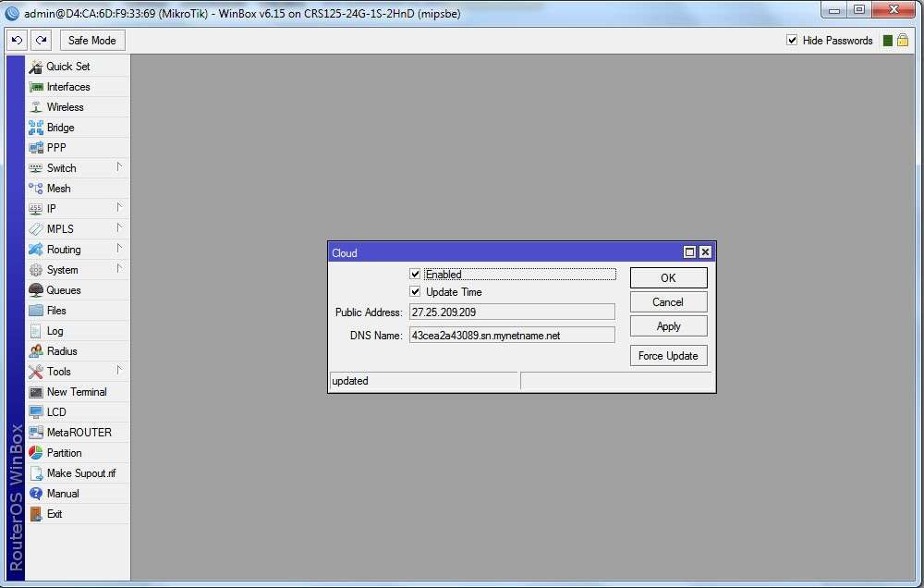Expand the Tools submenu arrow
The height and width of the screenshot is (588, 924).
(x=119, y=371)
